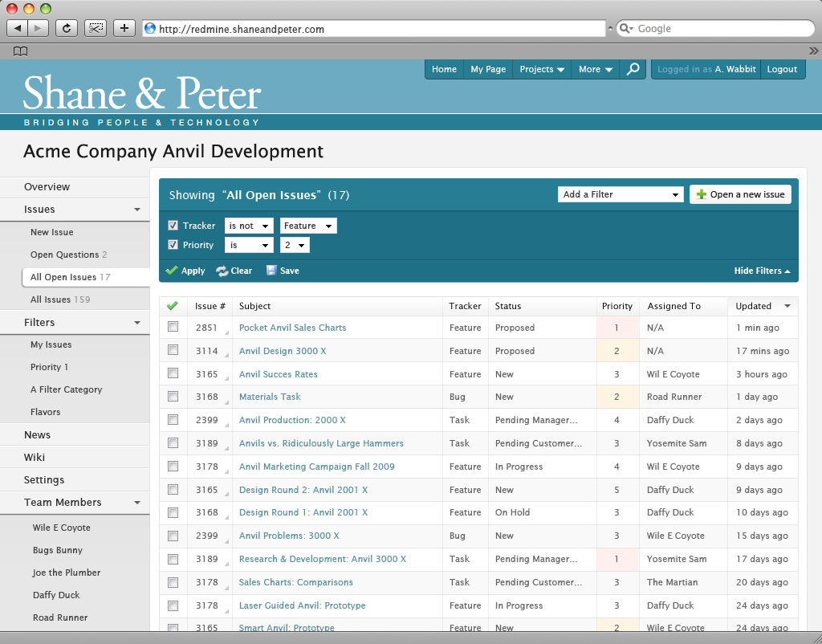Select the Anvil Succes Rates row checkbox
The image size is (822, 644).
(173, 373)
